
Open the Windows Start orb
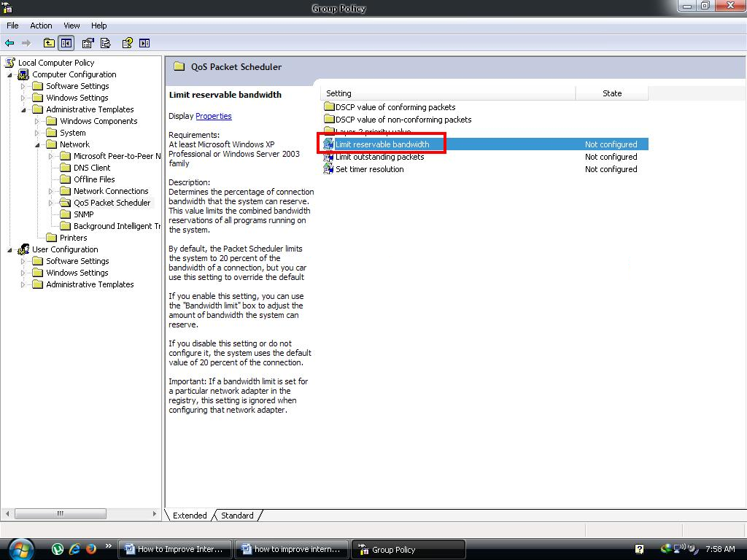pos(20,549)
